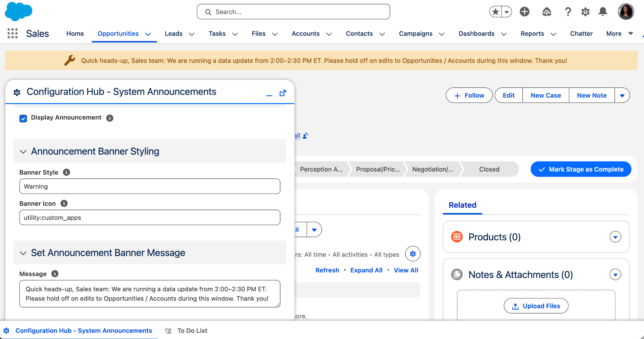Click the Salesforce cloud logo
This screenshot has width=644, height=339.
18,12
